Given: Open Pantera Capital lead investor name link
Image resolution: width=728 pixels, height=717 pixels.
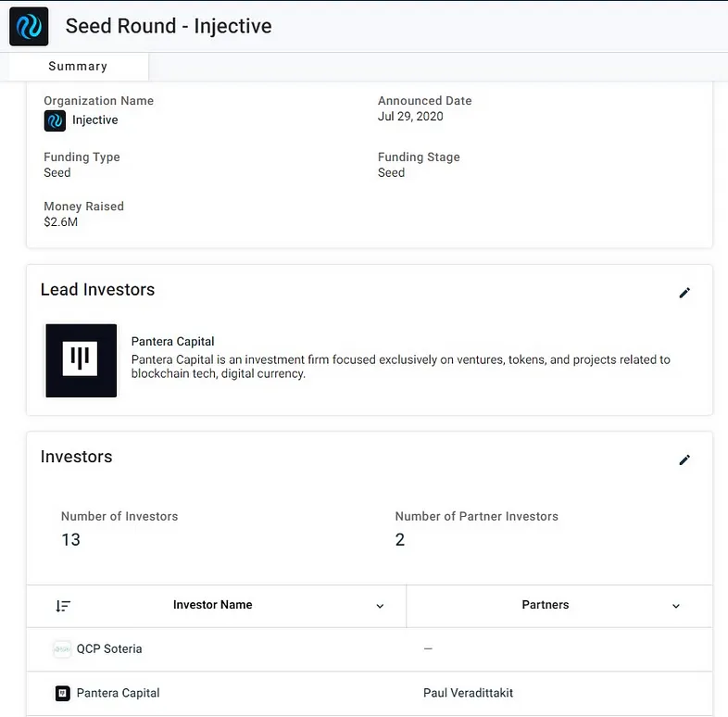Looking at the screenshot, I should [x=172, y=341].
